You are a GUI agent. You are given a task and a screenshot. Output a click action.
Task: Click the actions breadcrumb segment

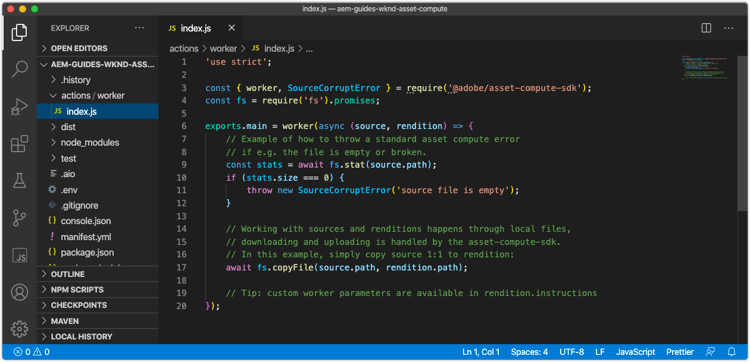[x=184, y=48]
